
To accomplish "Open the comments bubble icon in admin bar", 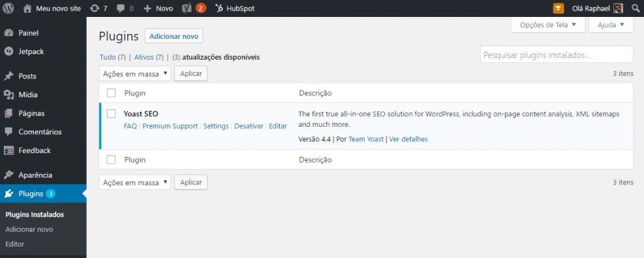I will 121,8.
